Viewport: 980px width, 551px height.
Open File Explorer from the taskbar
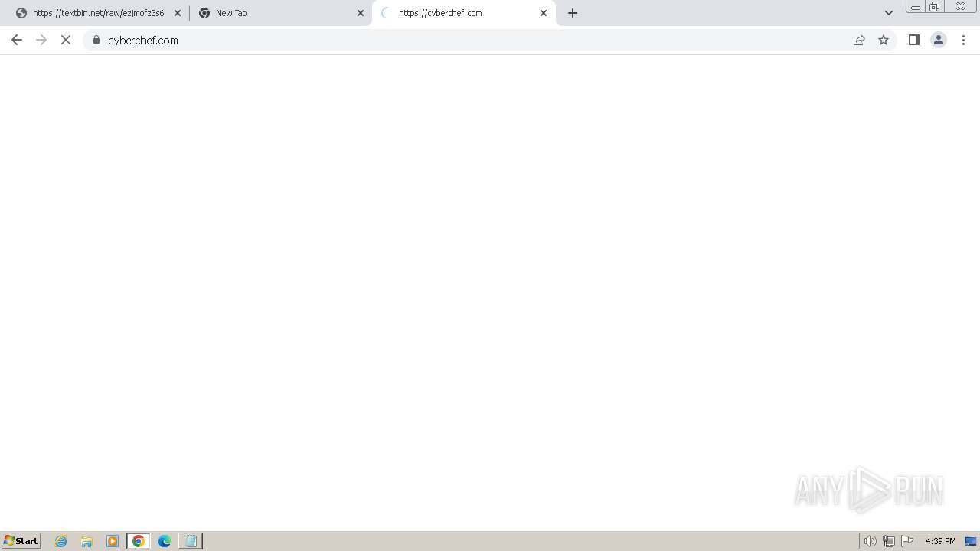[x=87, y=541]
